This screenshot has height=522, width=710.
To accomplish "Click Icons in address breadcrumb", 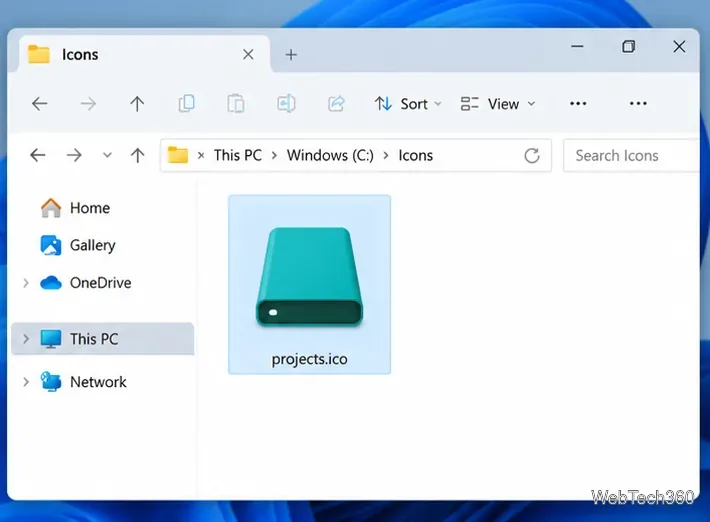I will coord(416,155).
